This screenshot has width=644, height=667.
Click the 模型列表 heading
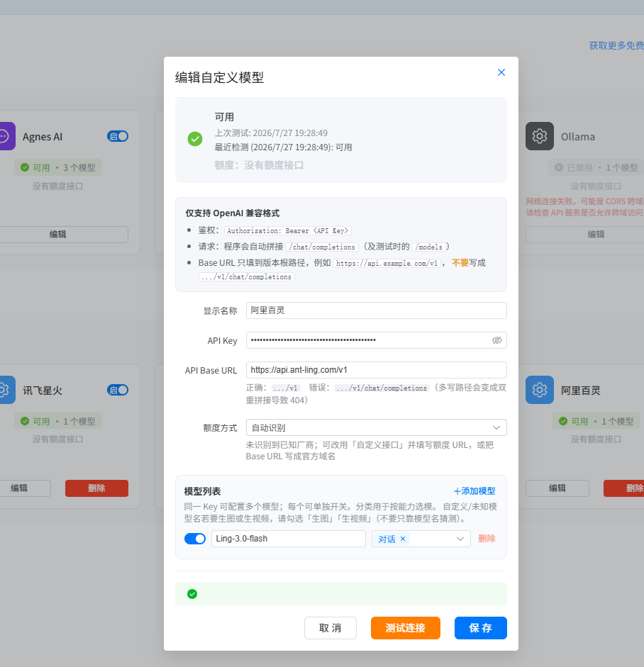[x=202, y=491]
